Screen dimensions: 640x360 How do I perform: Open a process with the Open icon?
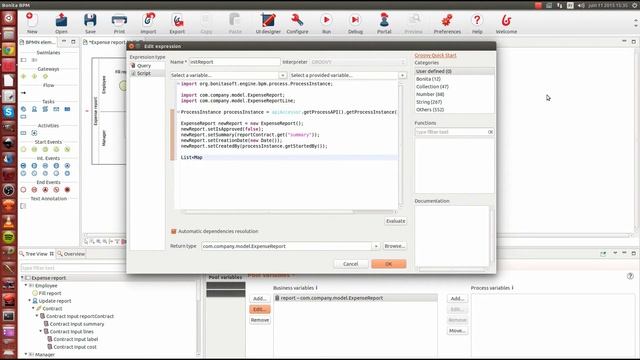[x=61, y=23]
